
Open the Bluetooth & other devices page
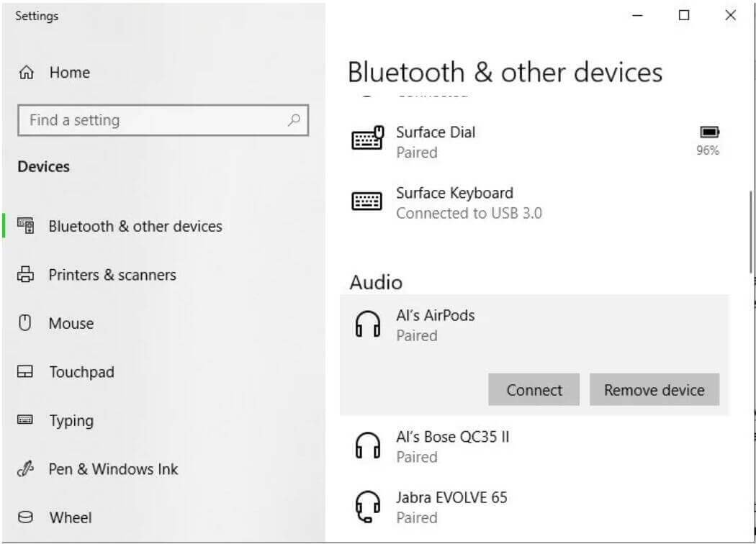tap(135, 226)
